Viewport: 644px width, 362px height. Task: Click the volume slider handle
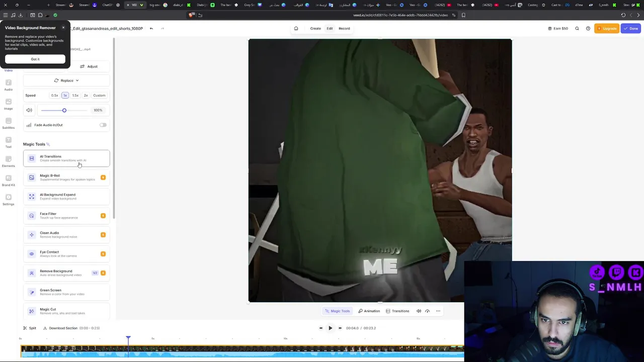coord(64,110)
